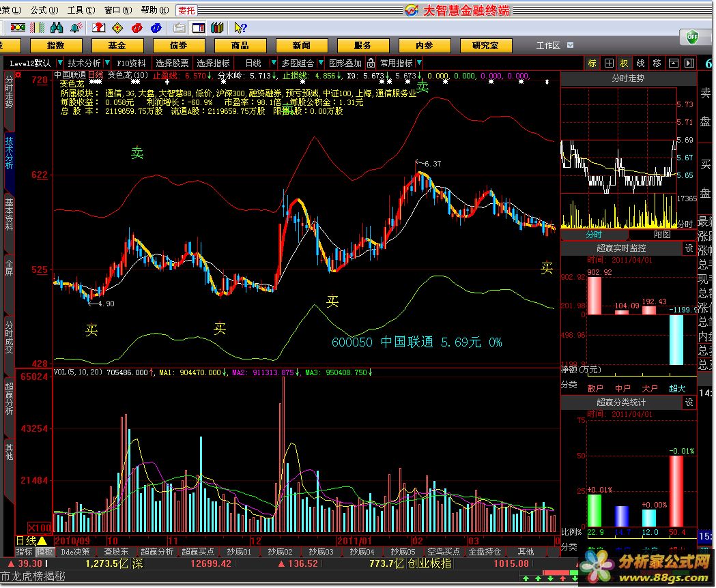This screenshot has width=716, height=588.
Task: Open the 公式 menu
Action: 44,10
